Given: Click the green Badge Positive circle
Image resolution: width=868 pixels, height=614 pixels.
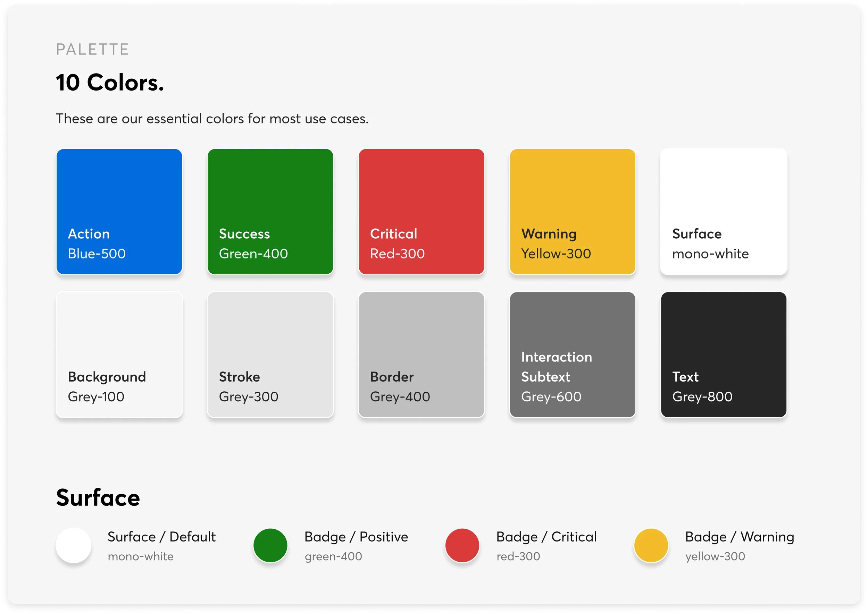Looking at the screenshot, I should coord(270,545).
